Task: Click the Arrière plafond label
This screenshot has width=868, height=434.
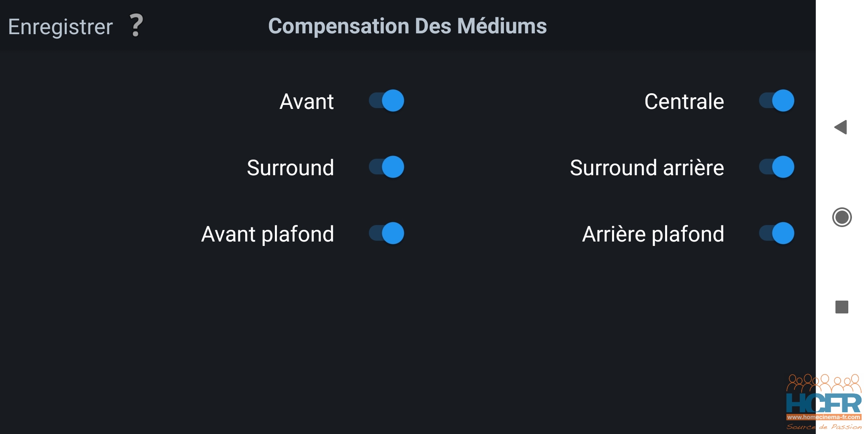Action: [653, 234]
